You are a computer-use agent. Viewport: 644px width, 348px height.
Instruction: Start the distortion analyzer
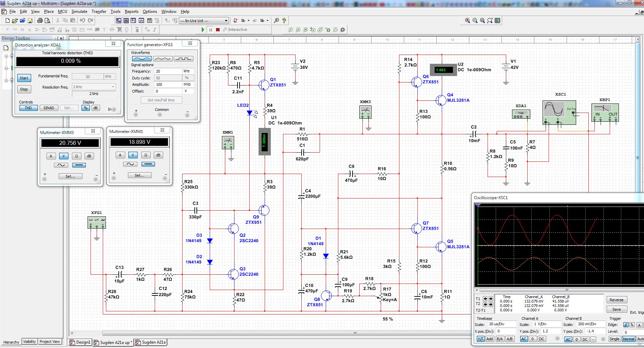[24, 78]
